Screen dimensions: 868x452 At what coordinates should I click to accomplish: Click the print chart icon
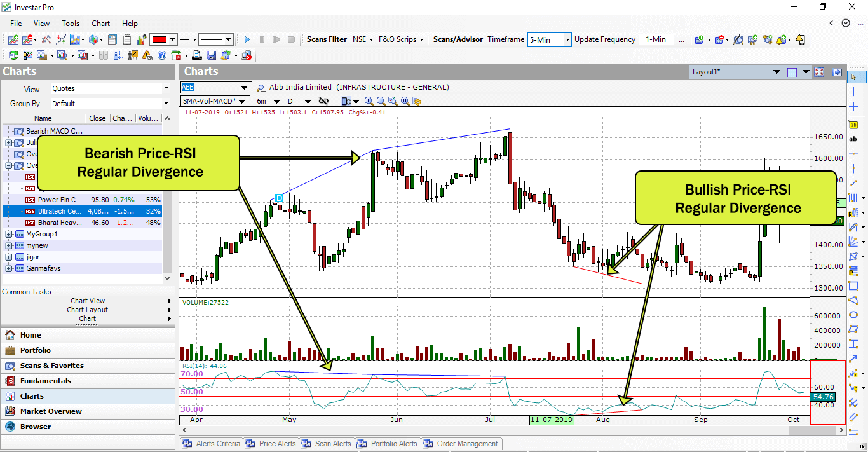[198, 55]
